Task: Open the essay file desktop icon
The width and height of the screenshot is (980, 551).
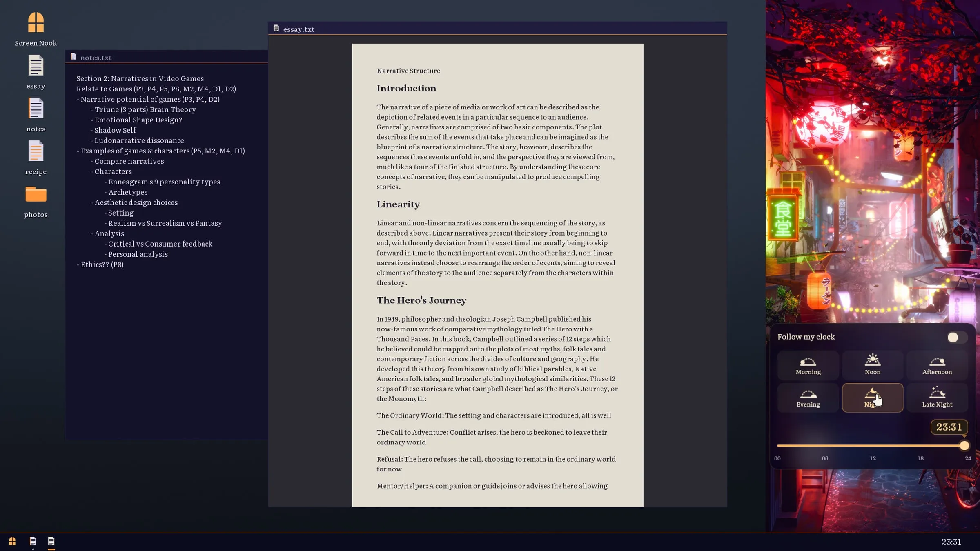Action: (36, 72)
